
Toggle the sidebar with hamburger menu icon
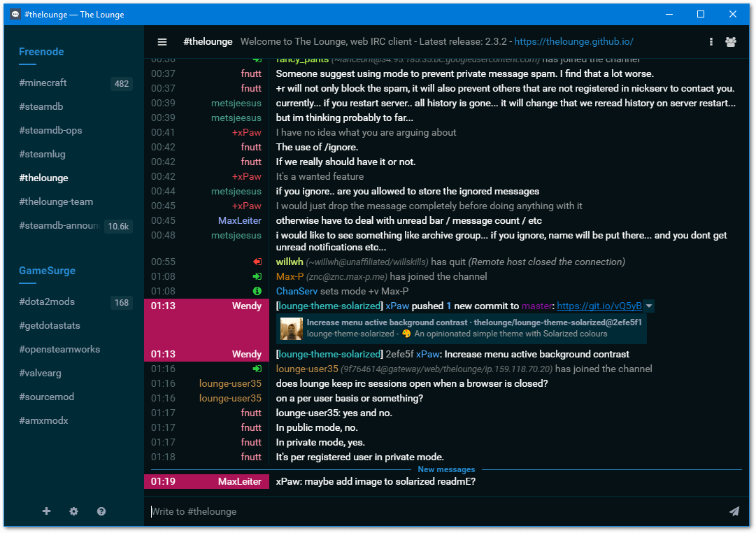(x=162, y=42)
